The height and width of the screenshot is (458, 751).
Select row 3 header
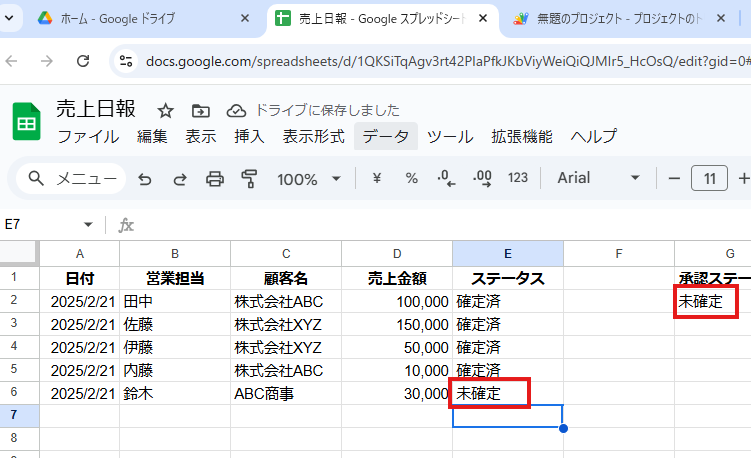click(x=19, y=324)
